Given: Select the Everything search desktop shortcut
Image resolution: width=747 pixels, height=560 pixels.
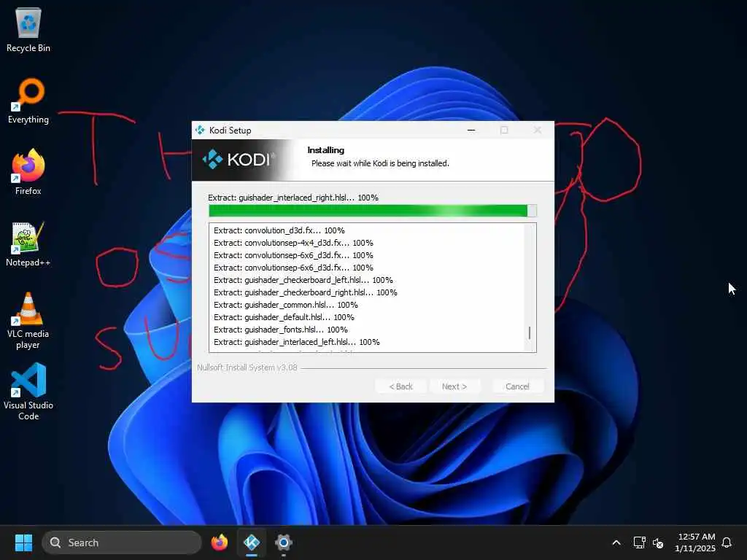Looking at the screenshot, I should (28, 101).
